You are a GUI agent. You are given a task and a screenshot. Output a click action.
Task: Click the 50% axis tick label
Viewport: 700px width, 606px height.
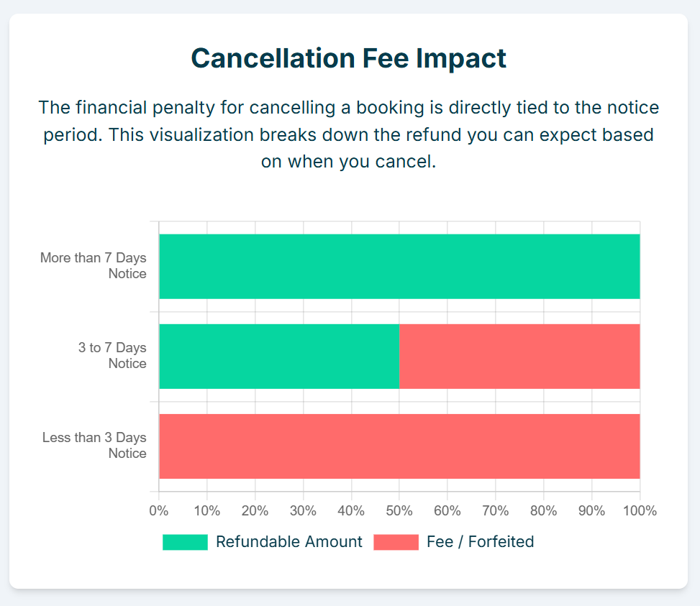(x=399, y=510)
